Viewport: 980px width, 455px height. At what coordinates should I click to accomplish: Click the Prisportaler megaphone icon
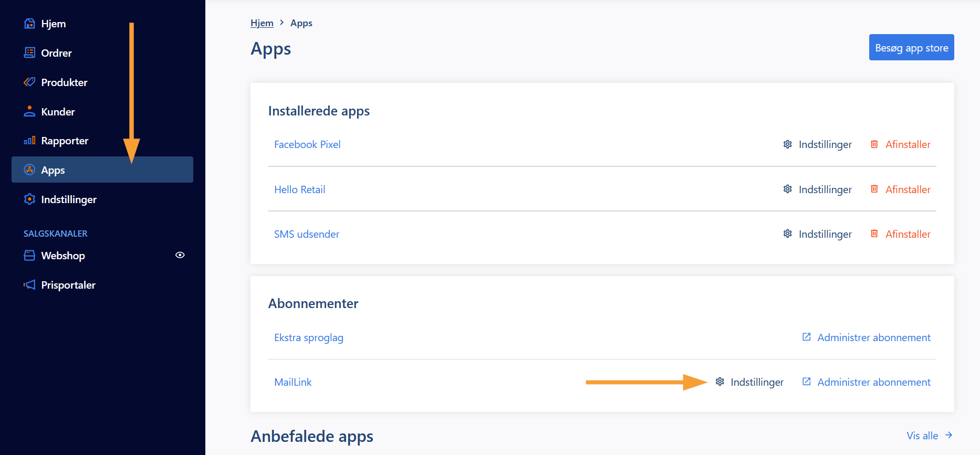click(29, 285)
